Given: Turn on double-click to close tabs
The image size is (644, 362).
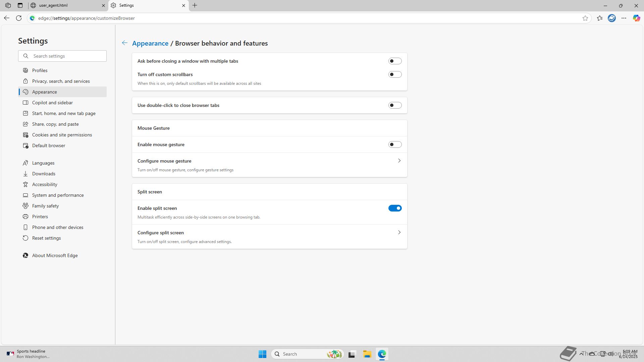Looking at the screenshot, I should (x=395, y=105).
